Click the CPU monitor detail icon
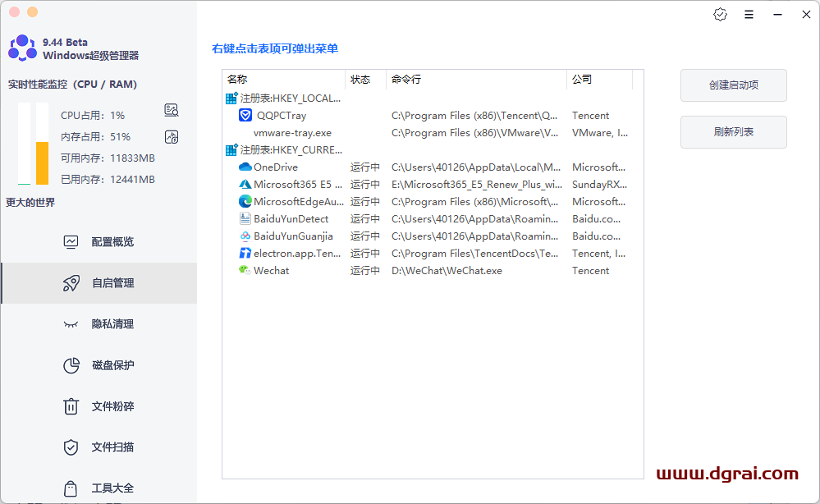 172,110
